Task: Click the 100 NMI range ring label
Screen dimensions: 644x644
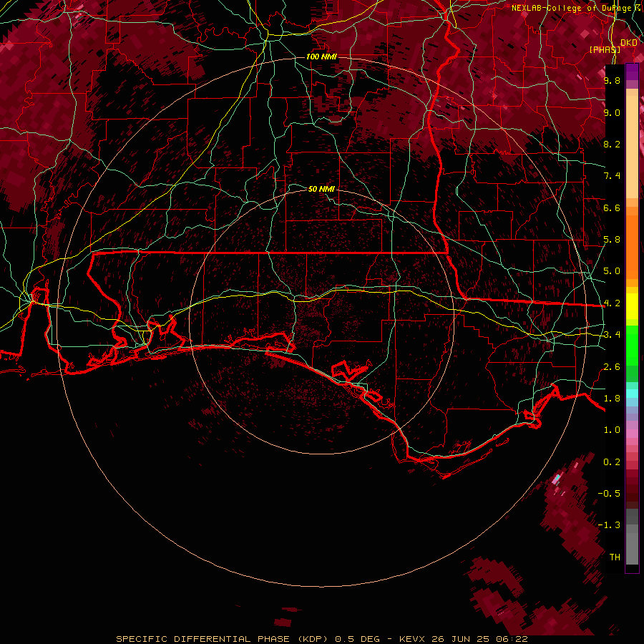Action: (x=321, y=57)
